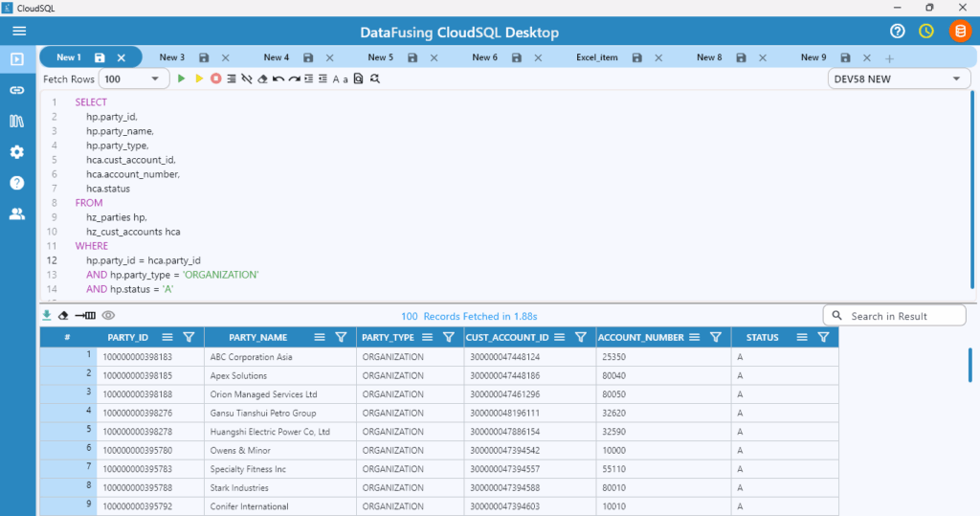Clear results with eraser above grid
The width and height of the screenshot is (980, 516).
63,315
